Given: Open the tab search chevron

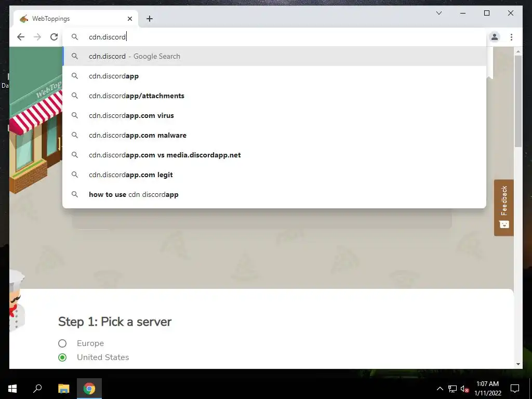Looking at the screenshot, I should pos(439,13).
